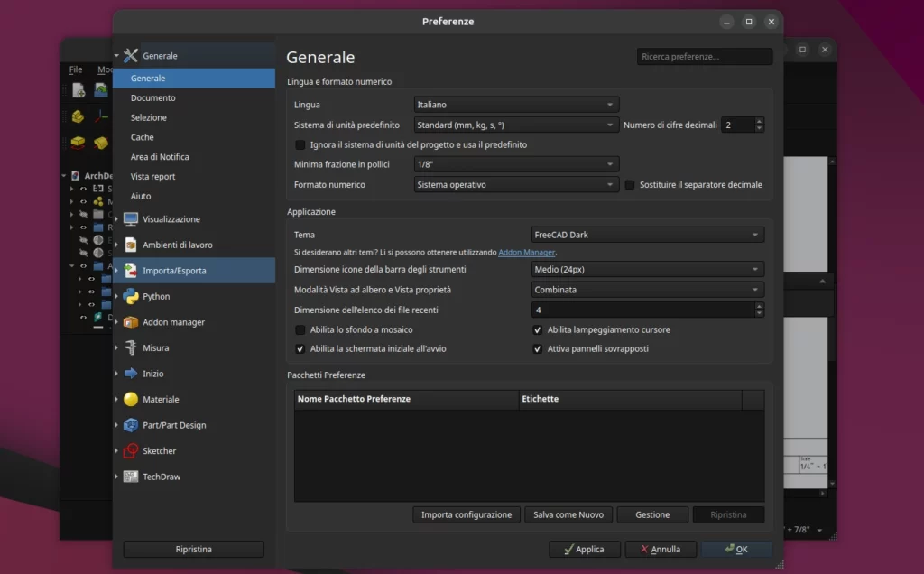
Task: Enable ignoring the project unit system
Action: pyautogui.click(x=300, y=144)
